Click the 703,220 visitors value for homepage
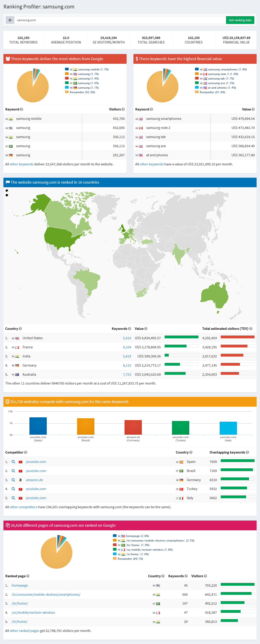260x644 pixels. [211, 585]
